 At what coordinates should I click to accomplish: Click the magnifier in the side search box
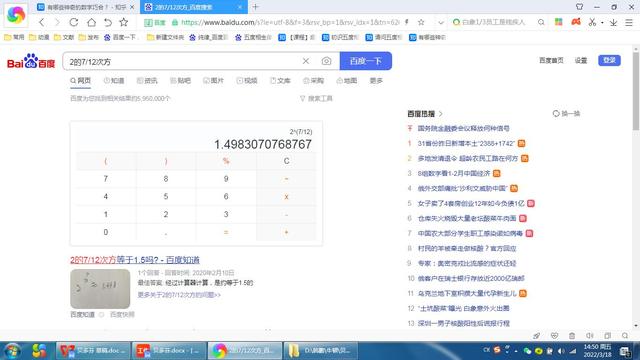click(541, 22)
